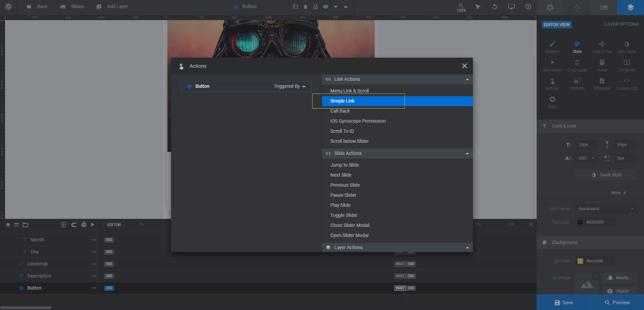Close the Actions dialog
This screenshot has width=644, height=310.
coord(464,66)
